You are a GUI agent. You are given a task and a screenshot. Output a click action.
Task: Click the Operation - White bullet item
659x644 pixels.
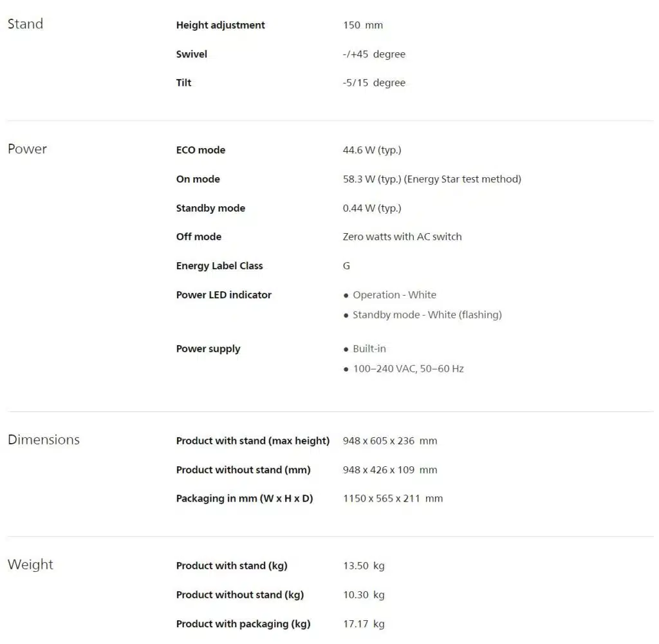394,295
